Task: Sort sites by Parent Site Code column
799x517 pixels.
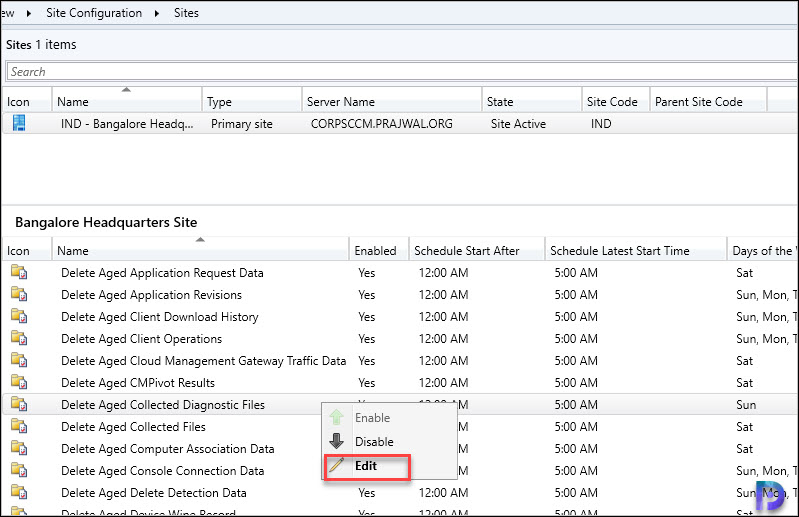Action: tap(708, 101)
